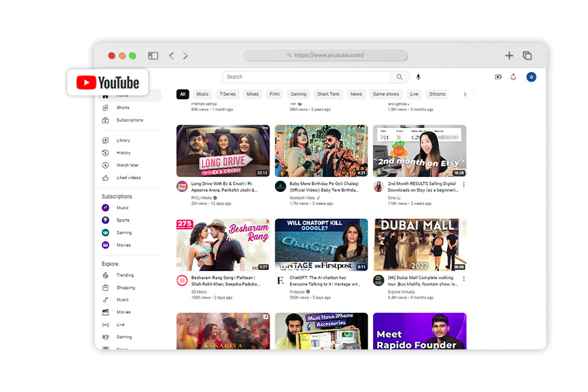Visit the Explore Virtually channel name
Image resolution: width=588 pixels, height=392 pixels.
[401, 292]
